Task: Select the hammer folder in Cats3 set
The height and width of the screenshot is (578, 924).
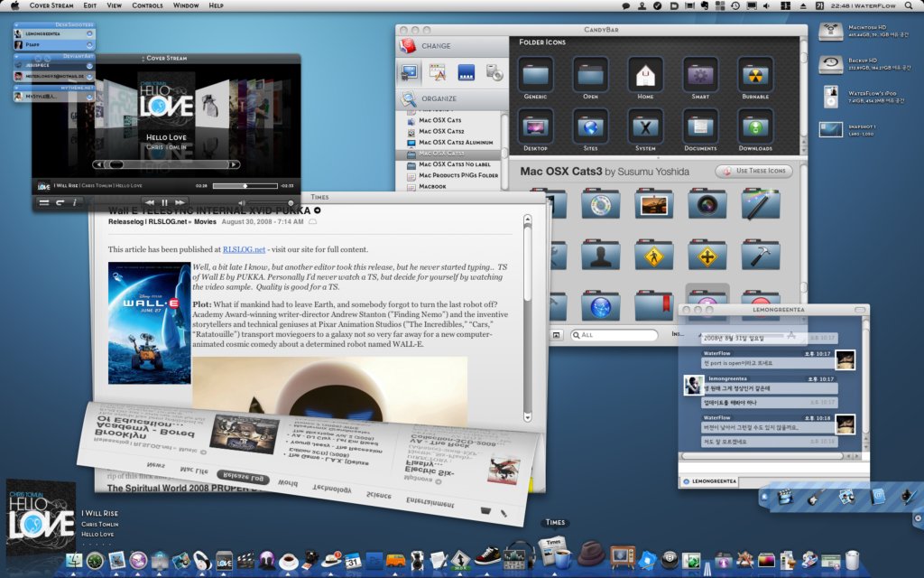Action: pos(760,255)
